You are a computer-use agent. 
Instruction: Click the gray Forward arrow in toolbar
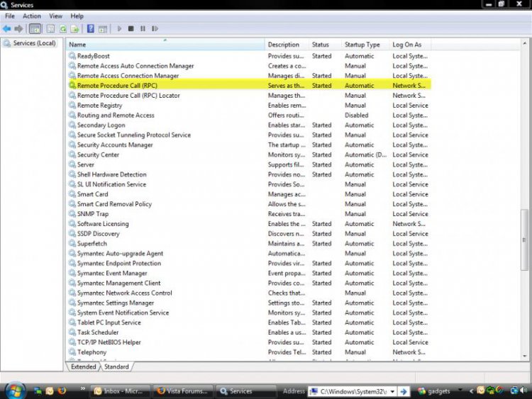click(18, 29)
